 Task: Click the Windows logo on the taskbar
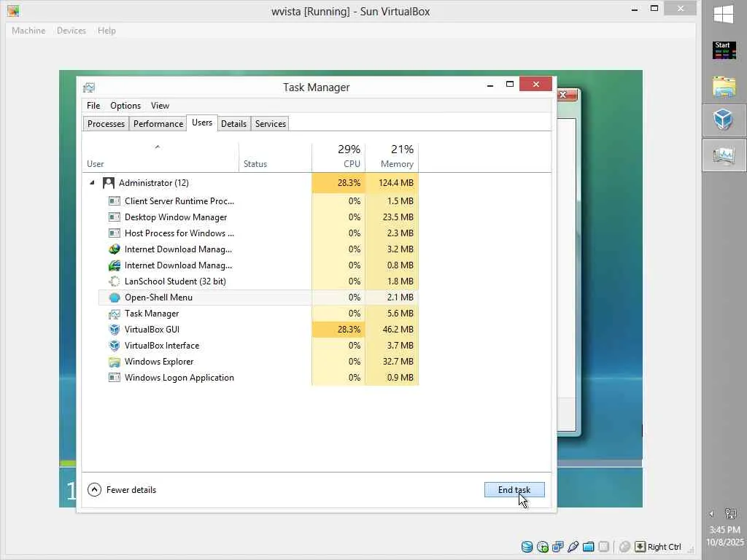(x=724, y=15)
